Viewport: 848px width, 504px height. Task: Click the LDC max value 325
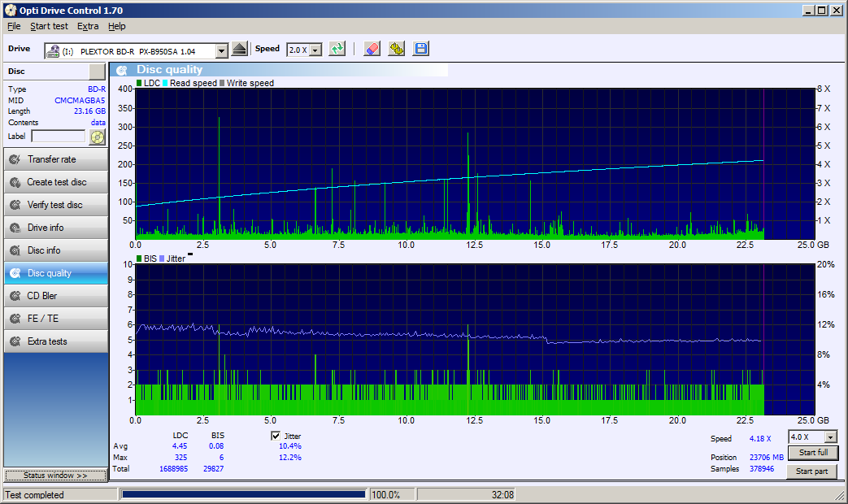point(180,457)
